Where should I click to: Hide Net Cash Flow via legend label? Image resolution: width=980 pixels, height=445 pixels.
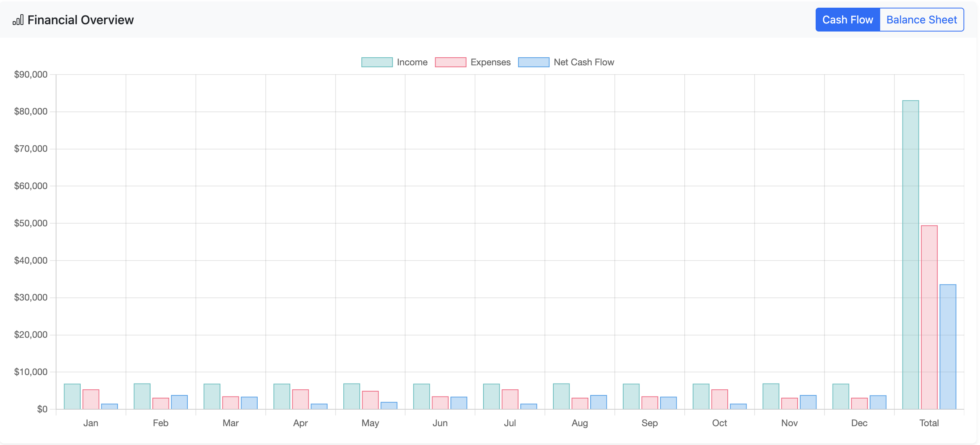pyautogui.click(x=584, y=62)
